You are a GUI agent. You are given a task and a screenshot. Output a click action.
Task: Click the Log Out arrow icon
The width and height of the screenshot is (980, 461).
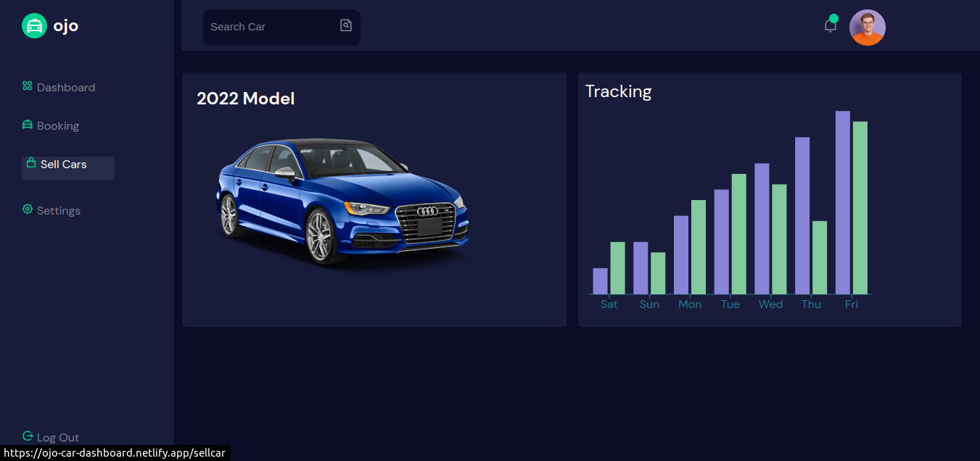coord(28,436)
